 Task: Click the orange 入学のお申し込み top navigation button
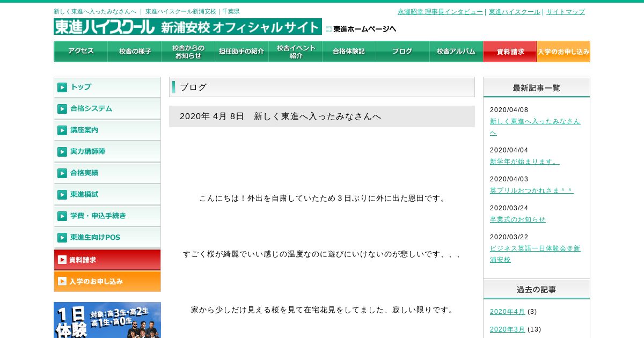[563, 52]
